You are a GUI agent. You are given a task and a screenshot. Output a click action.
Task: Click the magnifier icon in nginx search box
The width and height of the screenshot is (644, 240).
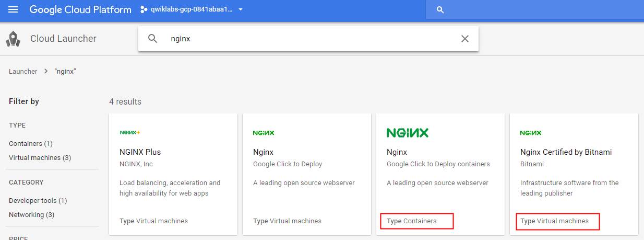click(x=153, y=39)
